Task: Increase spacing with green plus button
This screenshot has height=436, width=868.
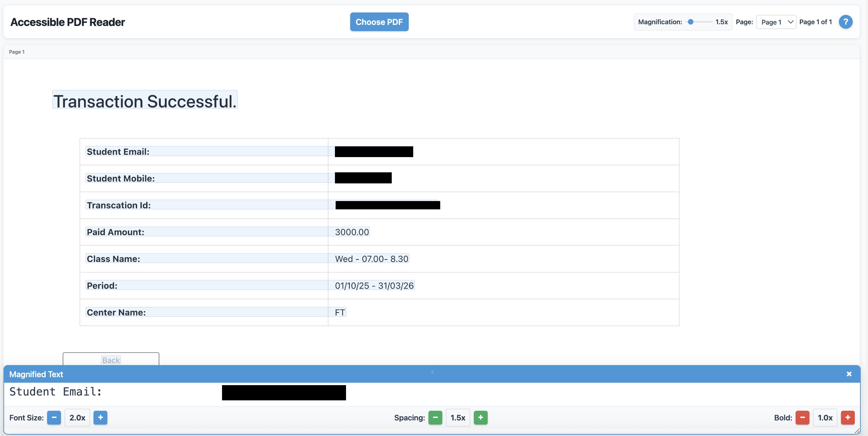Action: 480,418
